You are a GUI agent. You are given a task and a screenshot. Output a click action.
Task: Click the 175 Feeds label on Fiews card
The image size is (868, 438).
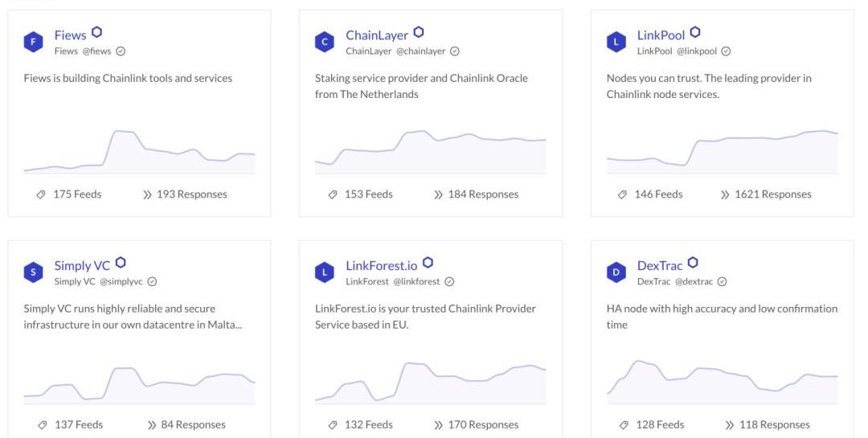[77, 194]
